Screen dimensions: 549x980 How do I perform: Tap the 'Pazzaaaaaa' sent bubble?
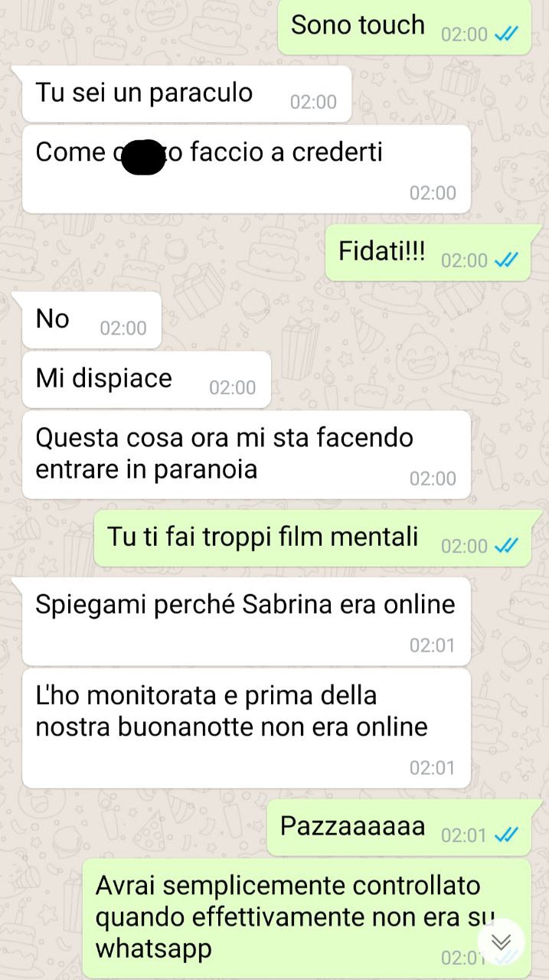click(399, 828)
